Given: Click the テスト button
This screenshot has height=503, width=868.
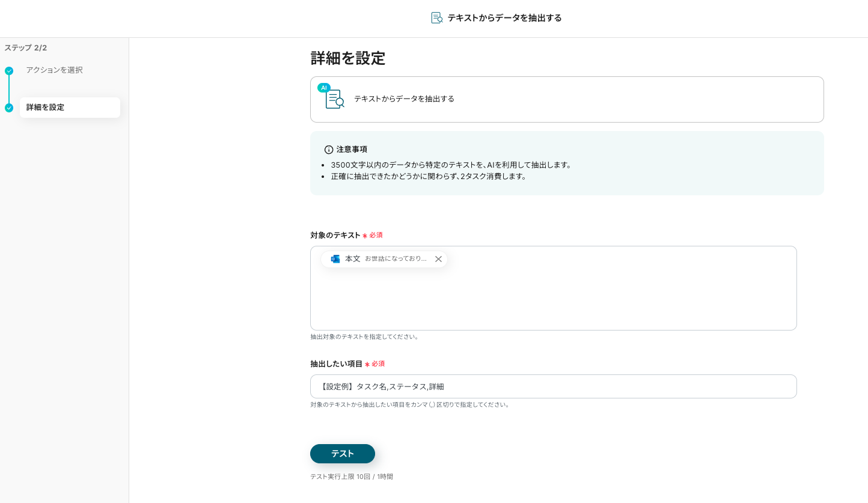Looking at the screenshot, I should [343, 454].
